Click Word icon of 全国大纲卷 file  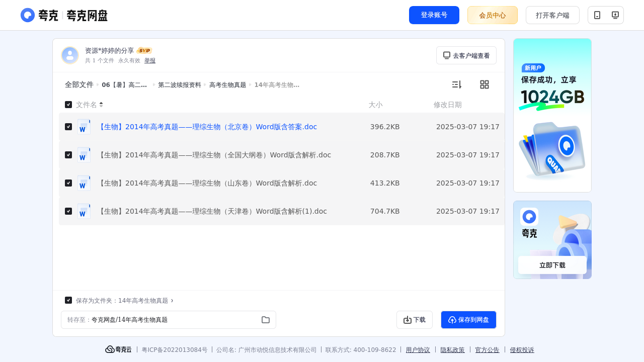coord(84,155)
